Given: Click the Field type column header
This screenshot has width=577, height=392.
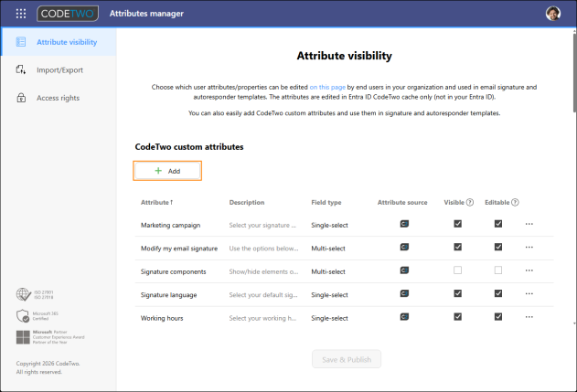Looking at the screenshot, I should pyautogui.click(x=326, y=202).
